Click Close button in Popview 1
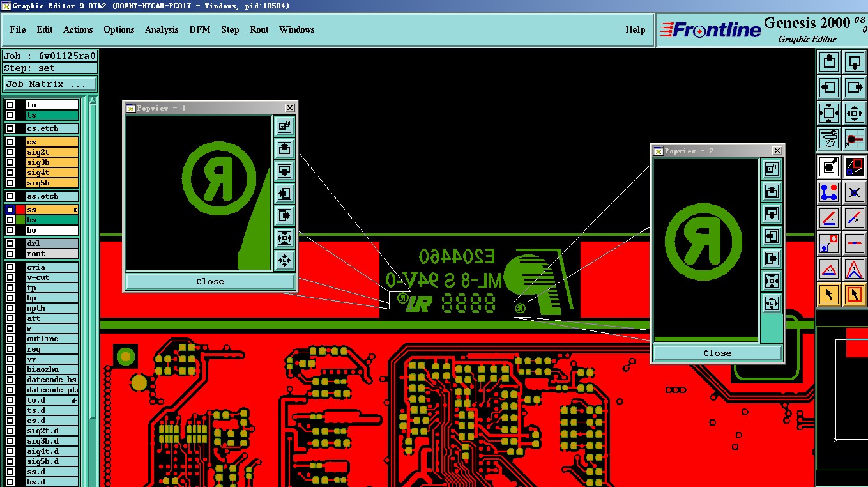868x487 pixels. click(210, 281)
